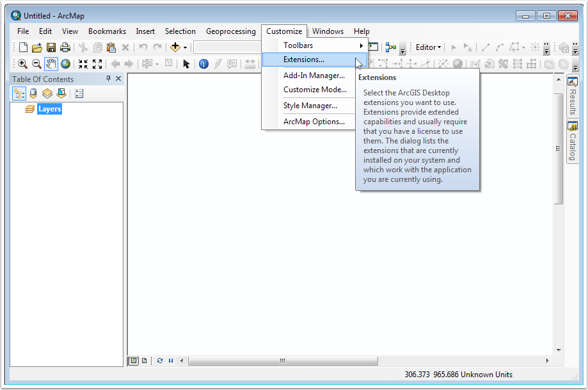Screen dimensions: 588x390
Task: Go back to previous extent arrow
Action: (116, 64)
